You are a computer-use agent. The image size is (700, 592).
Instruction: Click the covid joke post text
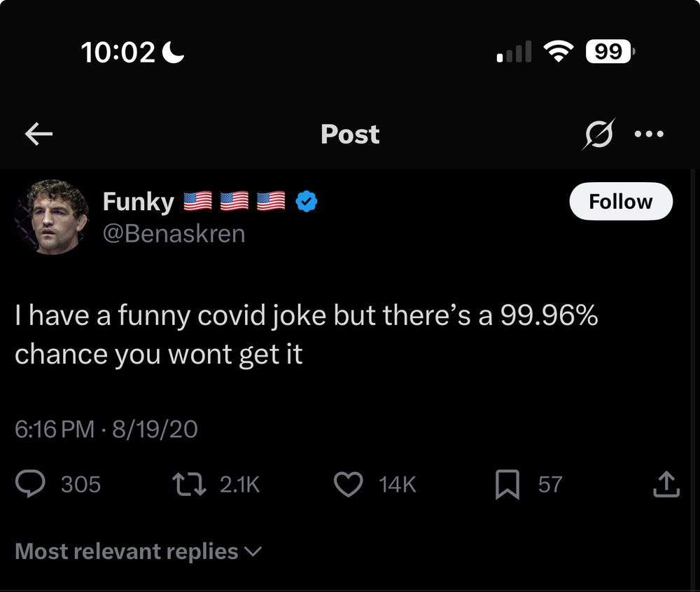coord(306,335)
